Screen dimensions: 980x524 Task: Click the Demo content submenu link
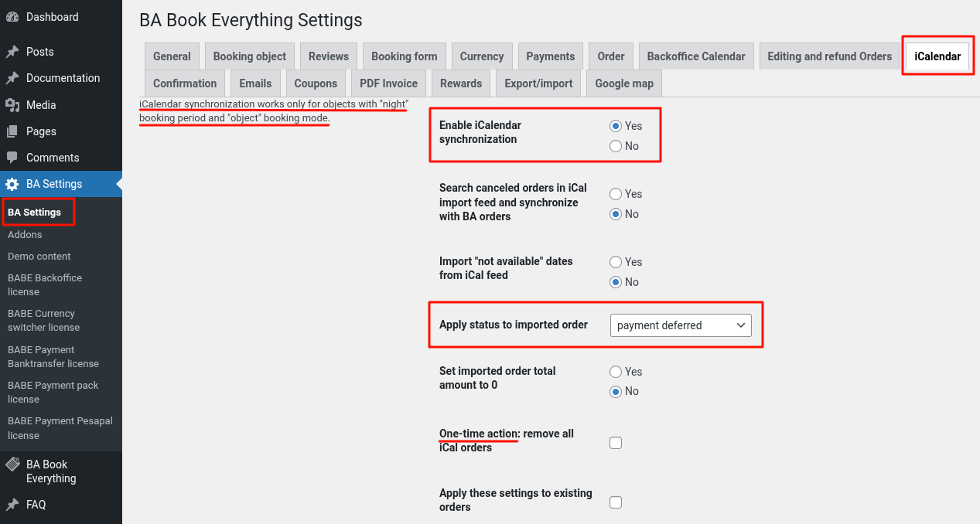click(39, 256)
